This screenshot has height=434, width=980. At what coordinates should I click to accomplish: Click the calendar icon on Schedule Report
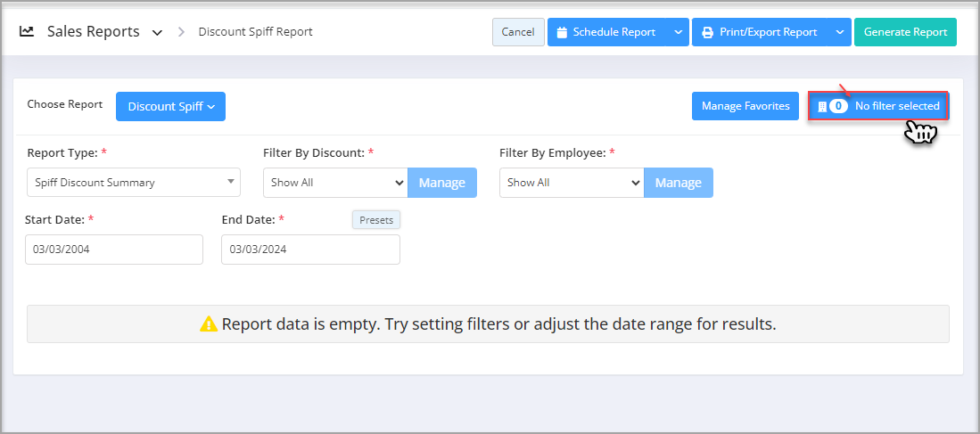[x=562, y=32]
